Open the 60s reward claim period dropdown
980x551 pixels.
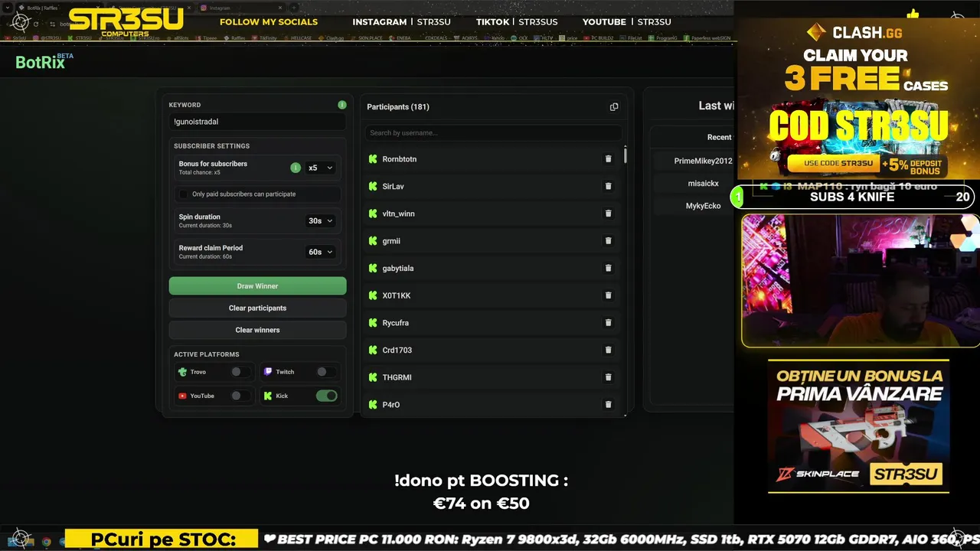(320, 252)
